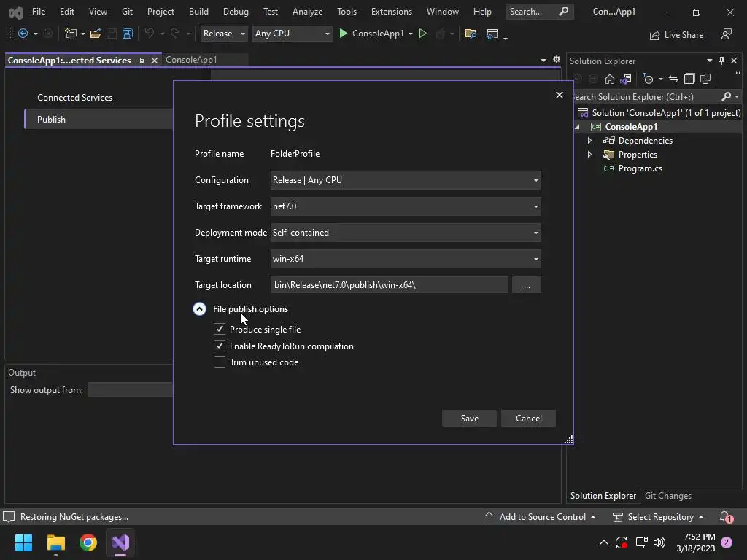Image resolution: width=747 pixels, height=560 pixels.
Task: Select Connected Services in side list
Action: coord(75,97)
